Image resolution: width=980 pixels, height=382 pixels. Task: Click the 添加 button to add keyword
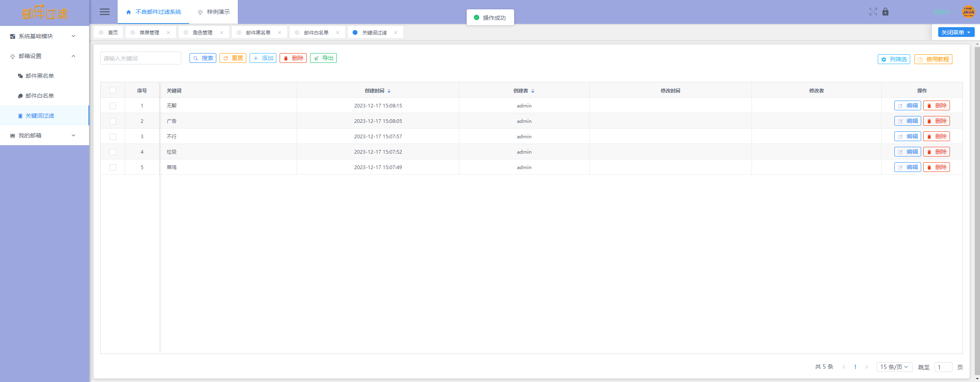263,58
